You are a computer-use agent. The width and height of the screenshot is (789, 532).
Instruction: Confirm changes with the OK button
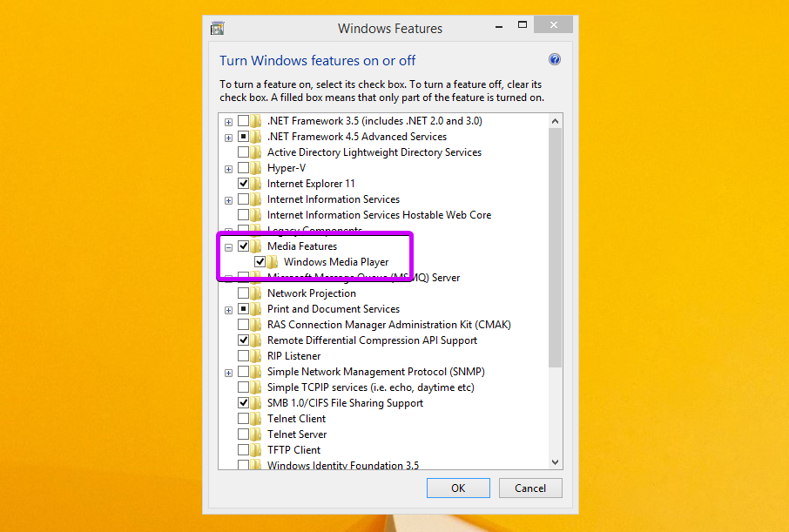[458, 488]
